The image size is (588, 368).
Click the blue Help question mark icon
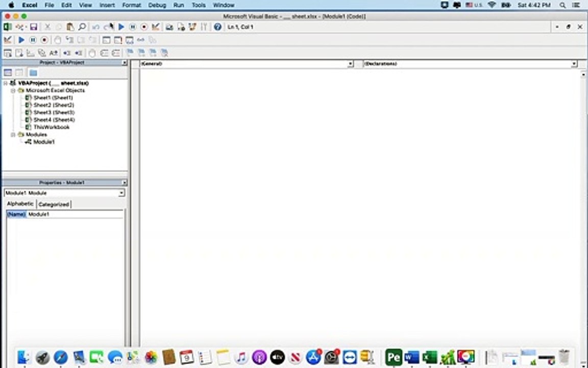point(217,27)
